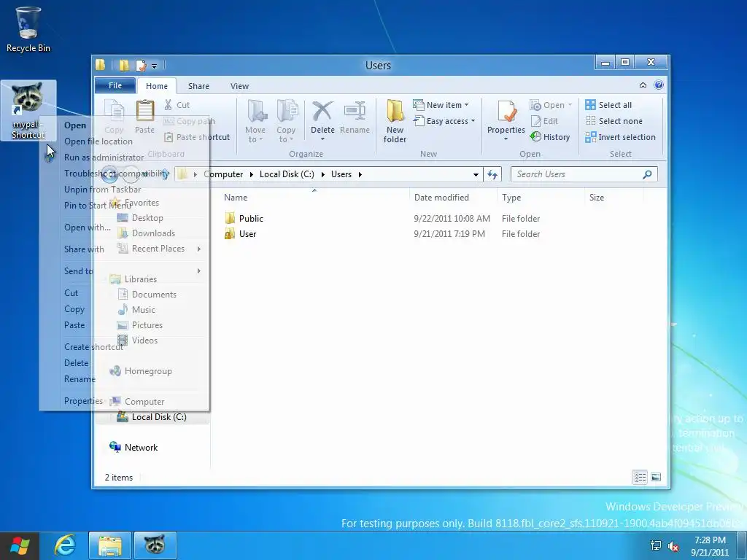747x560 pixels.
Task: Click the Move to ribbon button
Action: coord(255,122)
